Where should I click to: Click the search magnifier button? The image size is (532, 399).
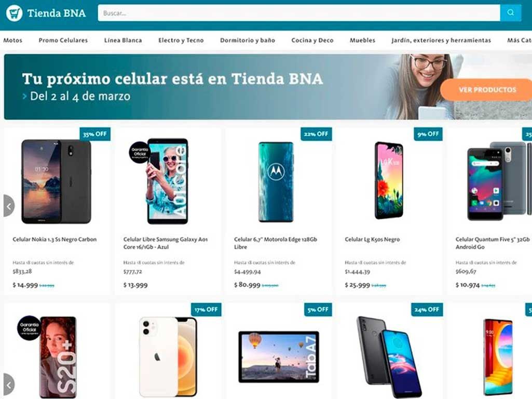coord(511,13)
